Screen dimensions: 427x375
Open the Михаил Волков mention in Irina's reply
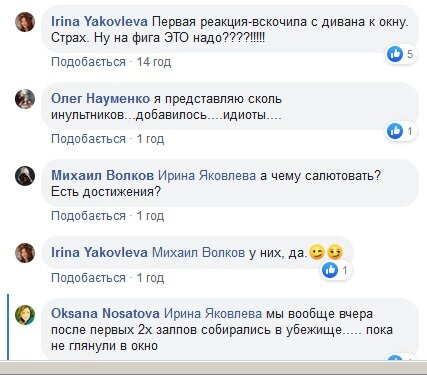pyautogui.click(x=198, y=253)
